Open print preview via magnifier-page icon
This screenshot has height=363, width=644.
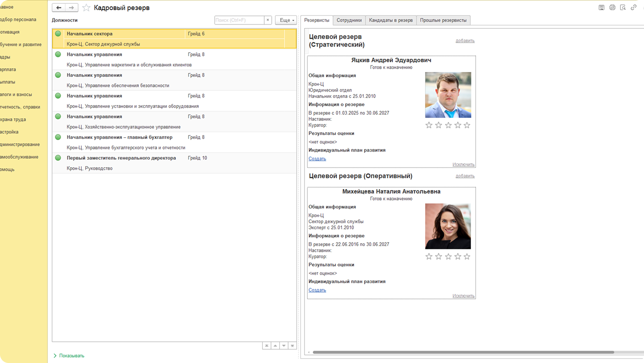pos(623,8)
